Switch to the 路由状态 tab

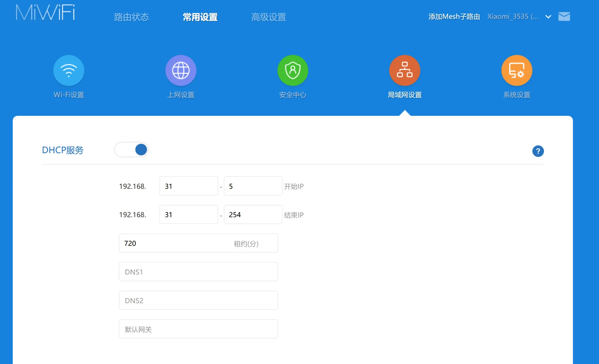132,17
